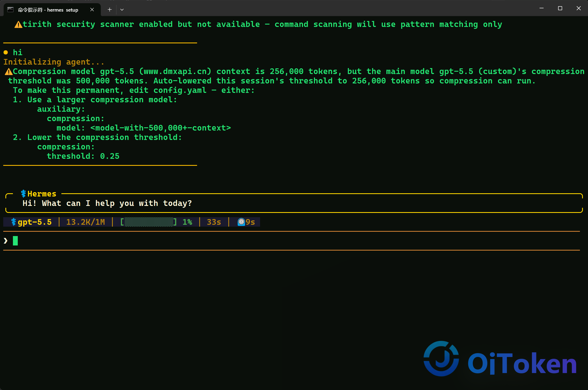Click the '1%' context usage value

[x=187, y=222]
